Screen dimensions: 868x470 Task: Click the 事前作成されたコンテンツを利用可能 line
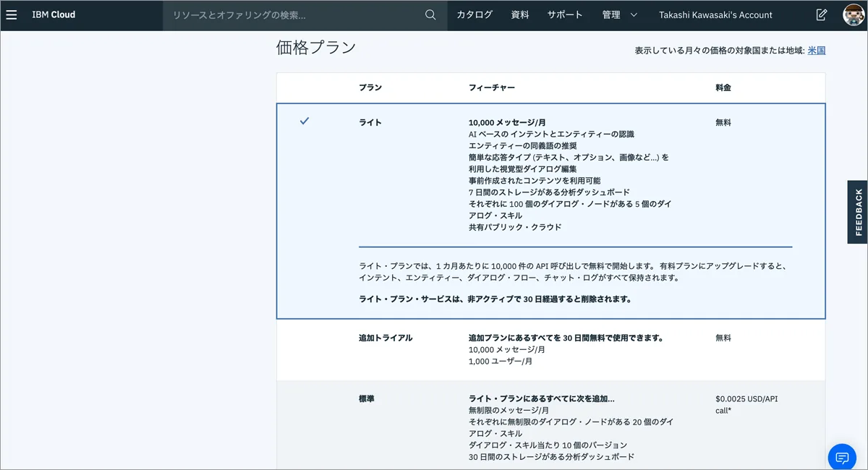[x=535, y=180]
